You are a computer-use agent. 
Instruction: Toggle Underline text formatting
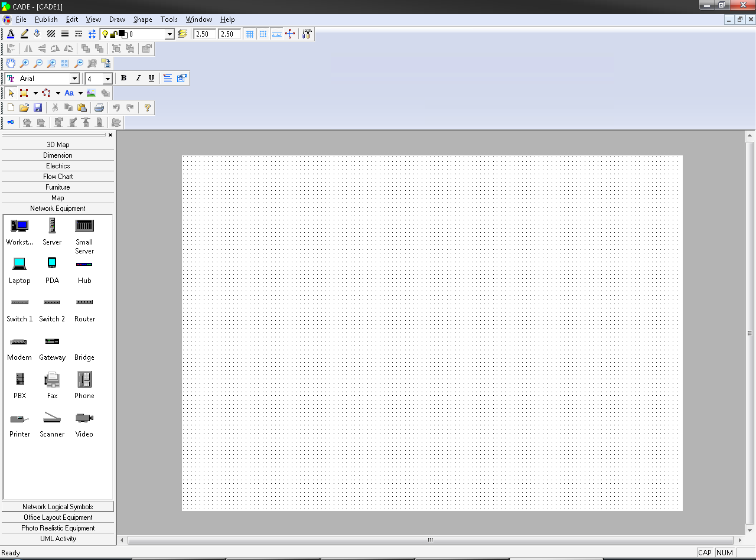coord(151,78)
